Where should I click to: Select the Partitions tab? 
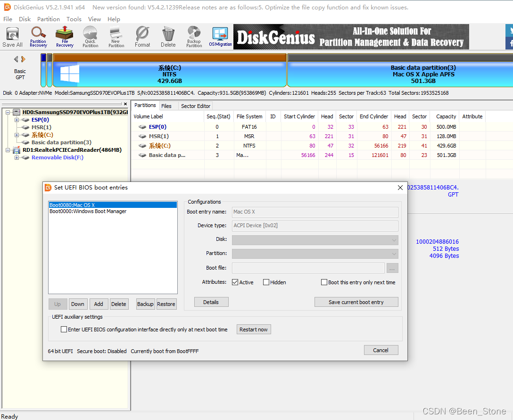point(145,105)
